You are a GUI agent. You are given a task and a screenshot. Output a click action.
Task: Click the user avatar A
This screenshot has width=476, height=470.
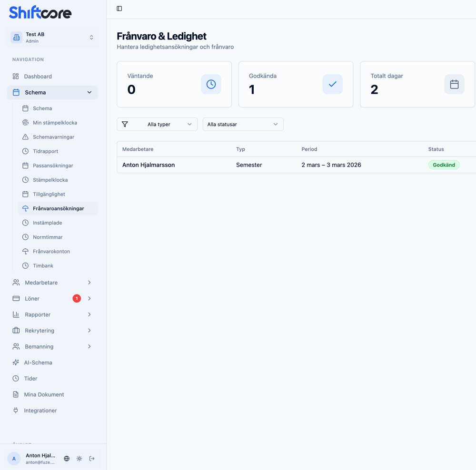click(14, 459)
